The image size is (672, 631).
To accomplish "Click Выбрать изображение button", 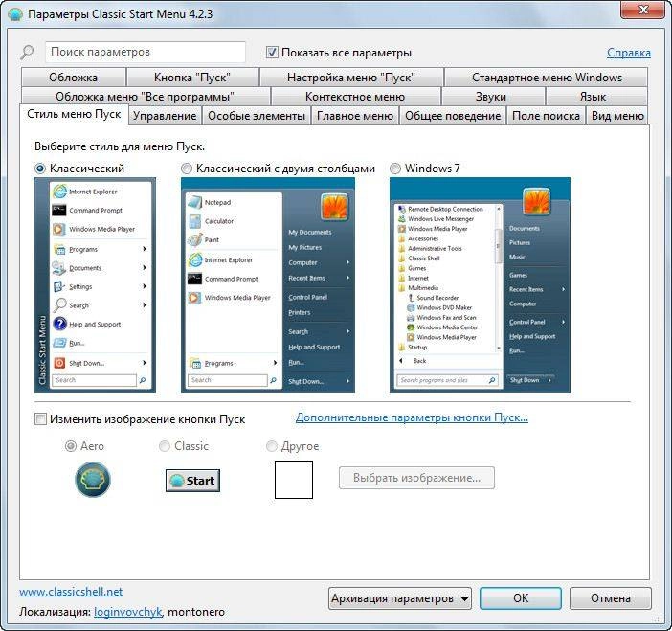I will coord(416,478).
